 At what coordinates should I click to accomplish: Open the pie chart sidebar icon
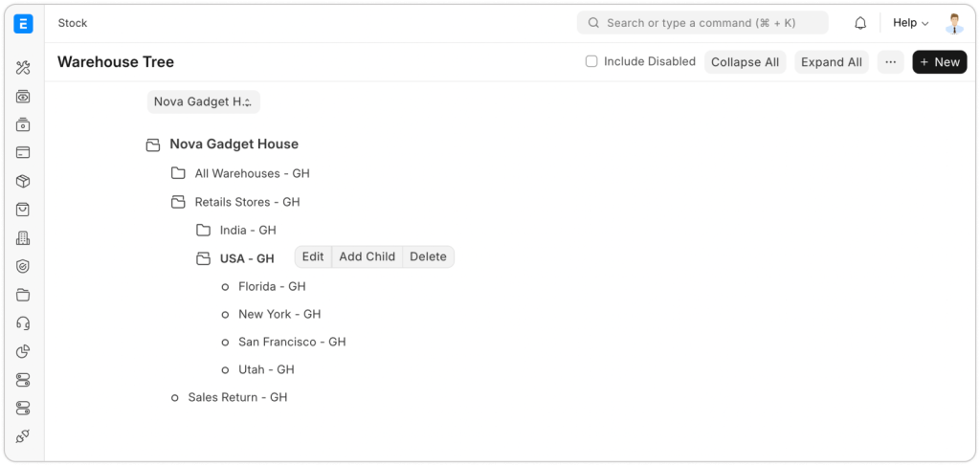tap(23, 351)
